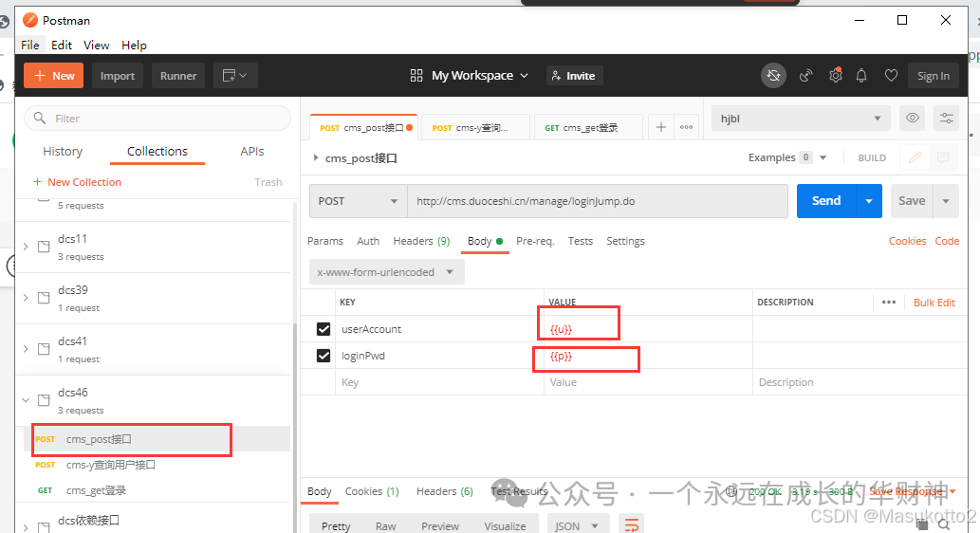Click the Bulk Edit link
Screen dimensions: 980x533
pos(934,303)
